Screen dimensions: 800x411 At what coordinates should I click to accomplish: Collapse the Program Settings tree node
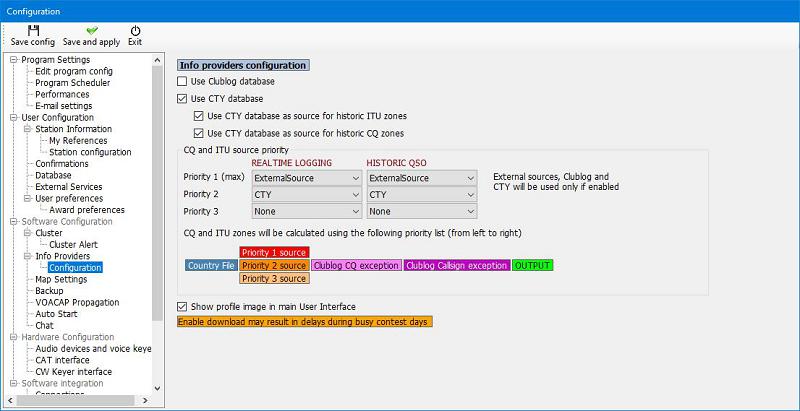pyautogui.click(x=14, y=60)
